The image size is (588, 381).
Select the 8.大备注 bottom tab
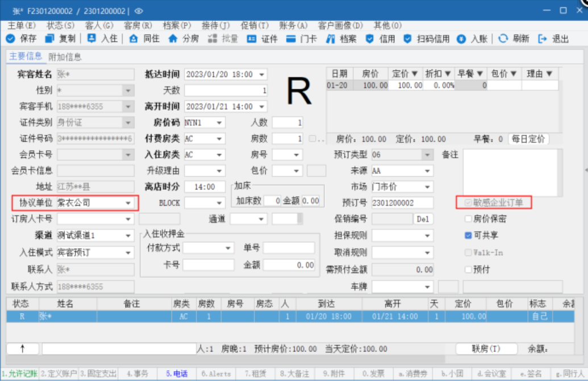294,374
